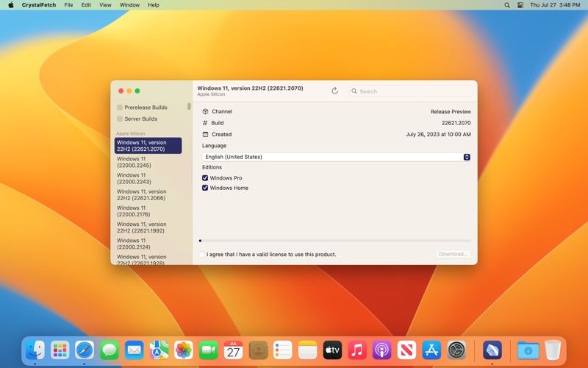588x368 pixels.
Task: Select Windows 11 (22000.2124) build
Action: click(148, 244)
